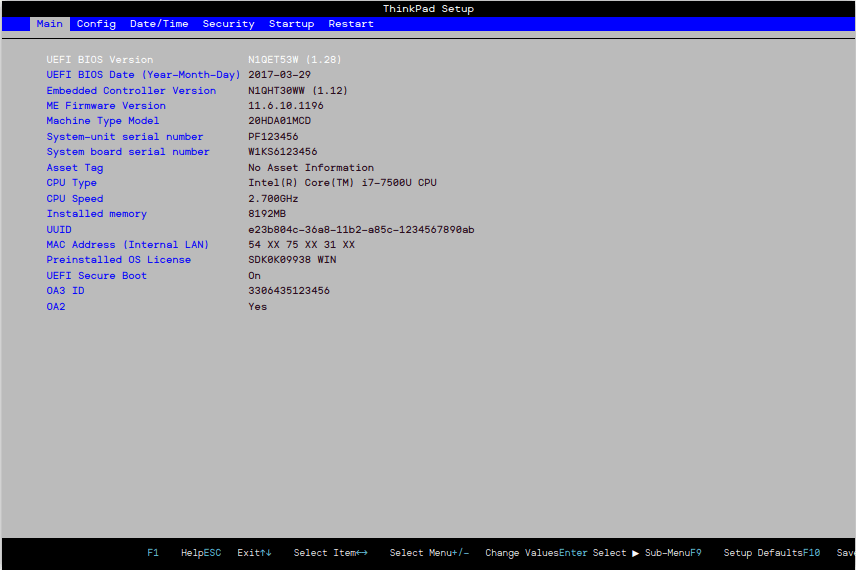
Task: Click the ThinkPad Setup title
Action: (428, 9)
